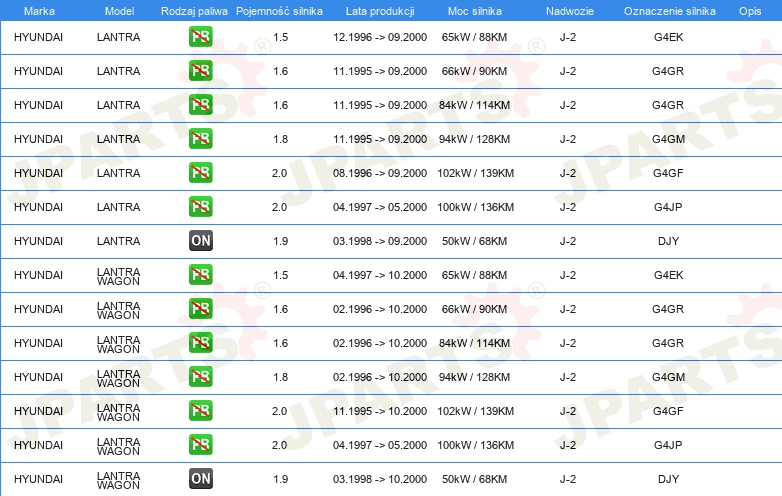Select the date cell 12.1996 -> 09.2000
This screenshot has height=496, width=782.
tap(380, 37)
